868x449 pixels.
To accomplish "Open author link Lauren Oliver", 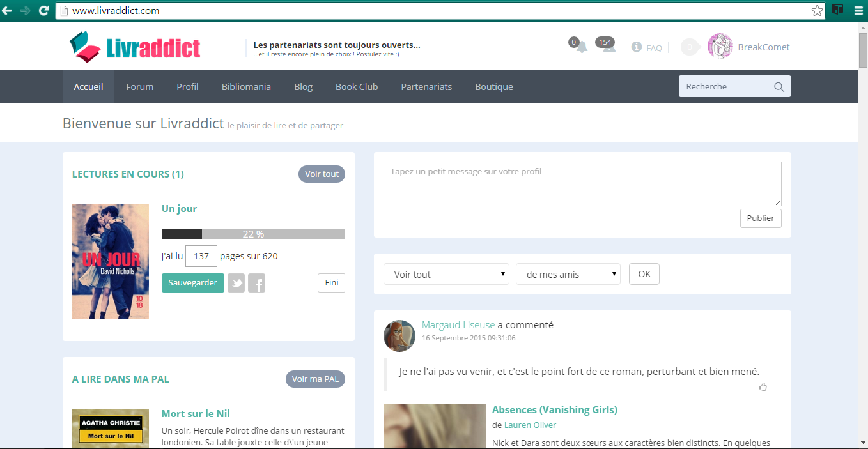I will 530,425.
